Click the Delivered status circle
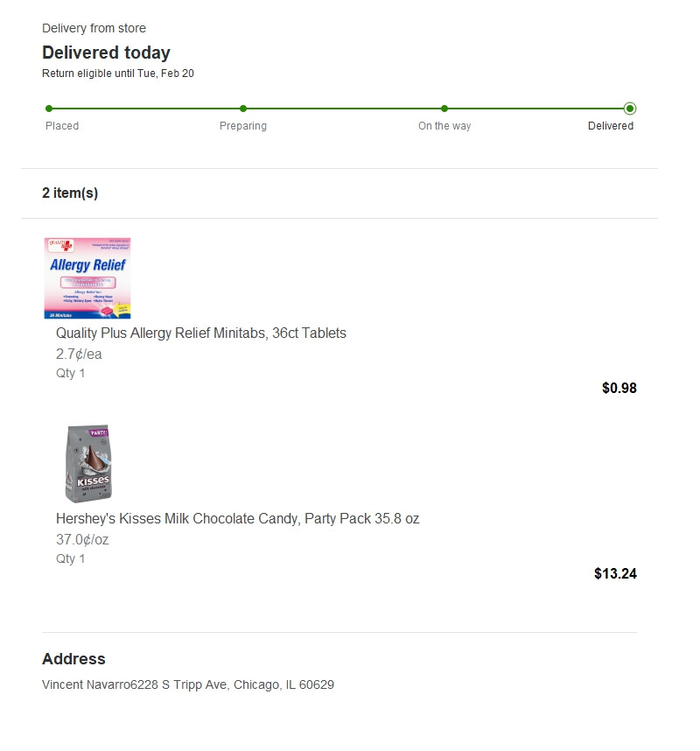This screenshot has width=700, height=751. pos(630,109)
